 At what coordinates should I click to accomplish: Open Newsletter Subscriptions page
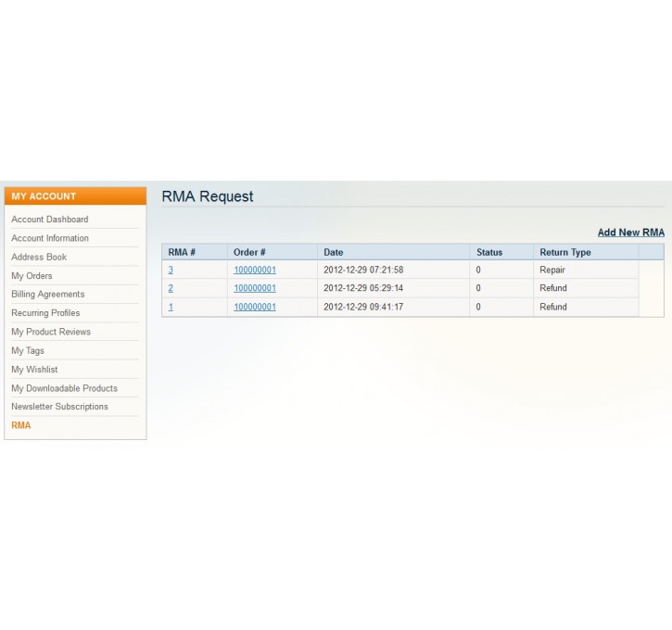coord(59,407)
